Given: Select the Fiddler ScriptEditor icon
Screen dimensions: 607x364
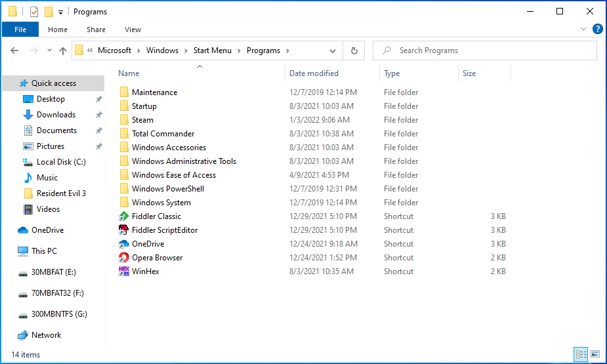Looking at the screenshot, I should coord(124,230).
